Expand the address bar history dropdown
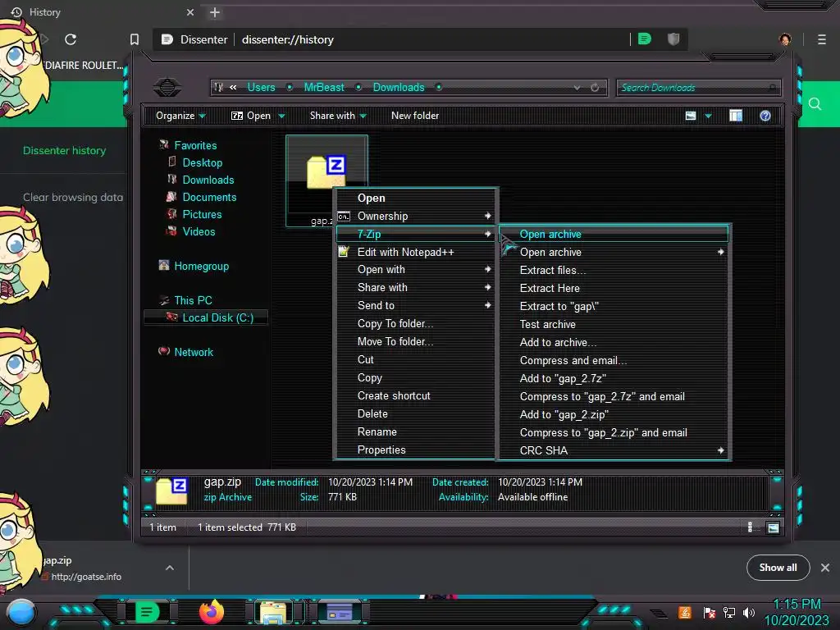 (x=577, y=87)
